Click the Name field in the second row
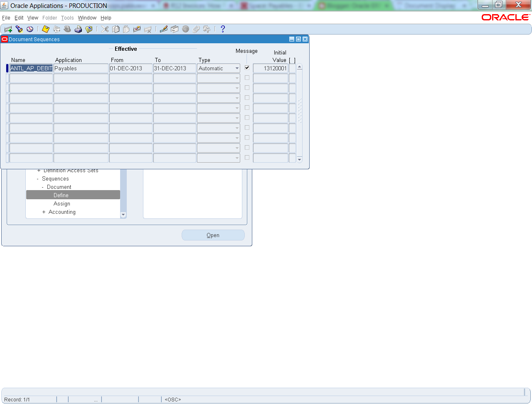This screenshot has width=532, height=406. [31, 78]
